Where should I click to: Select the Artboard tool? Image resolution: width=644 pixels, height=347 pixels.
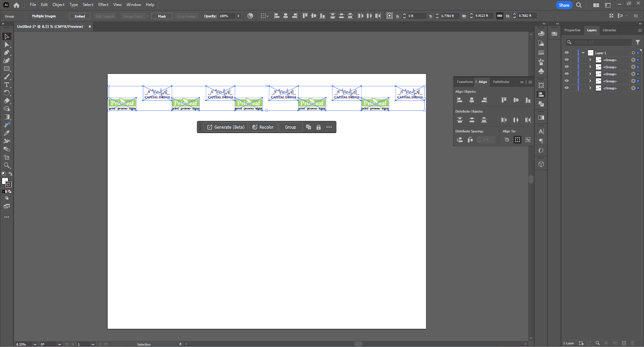pos(7,157)
